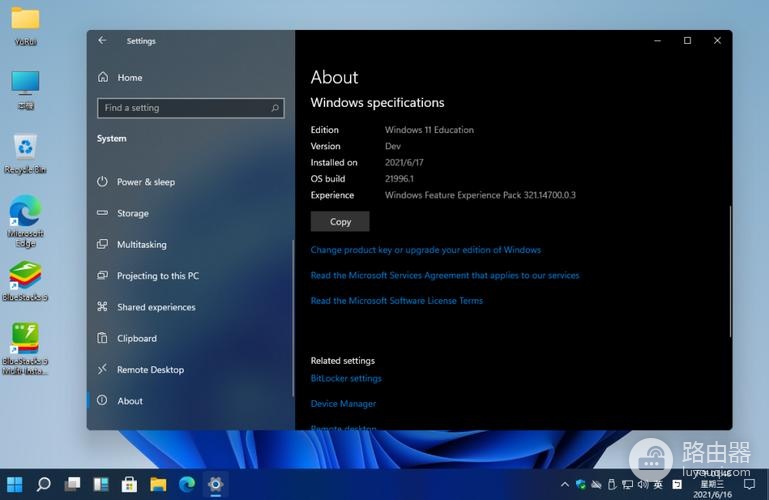Image resolution: width=769 pixels, height=500 pixels.
Task: Click the Windows specifications heading
Action: pos(377,102)
